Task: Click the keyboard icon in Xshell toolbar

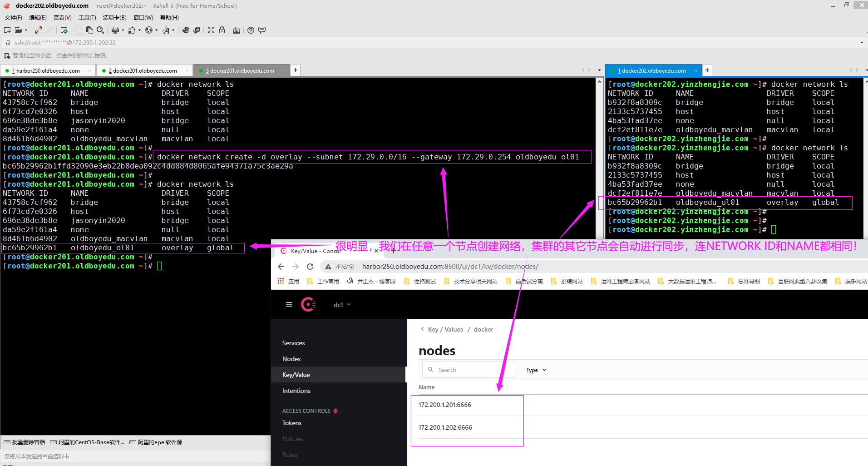Action: tap(237, 30)
